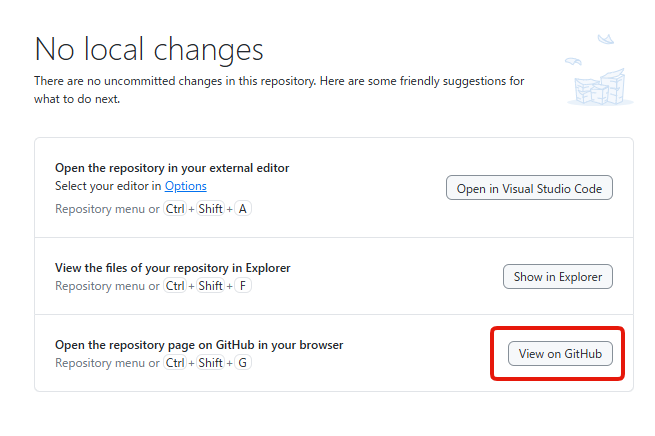The image size is (655, 436).
Task: Click the "no uncommitted changes" description text
Action: [x=278, y=80]
